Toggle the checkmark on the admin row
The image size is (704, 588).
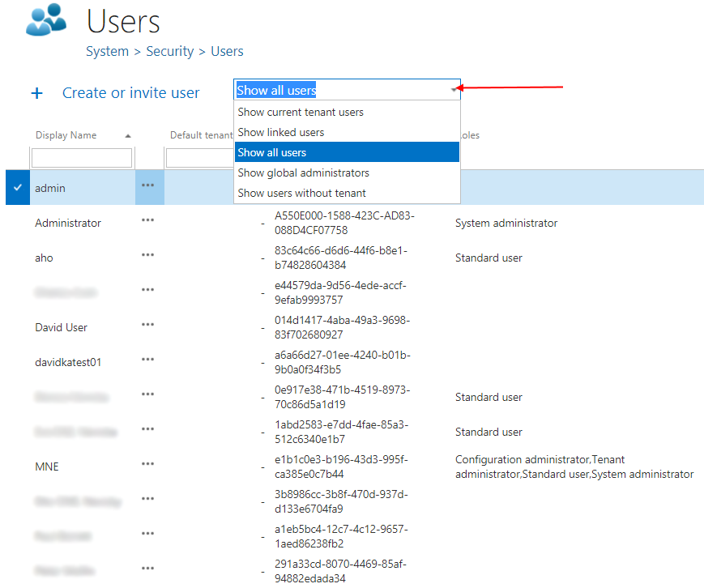click(18, 187)
